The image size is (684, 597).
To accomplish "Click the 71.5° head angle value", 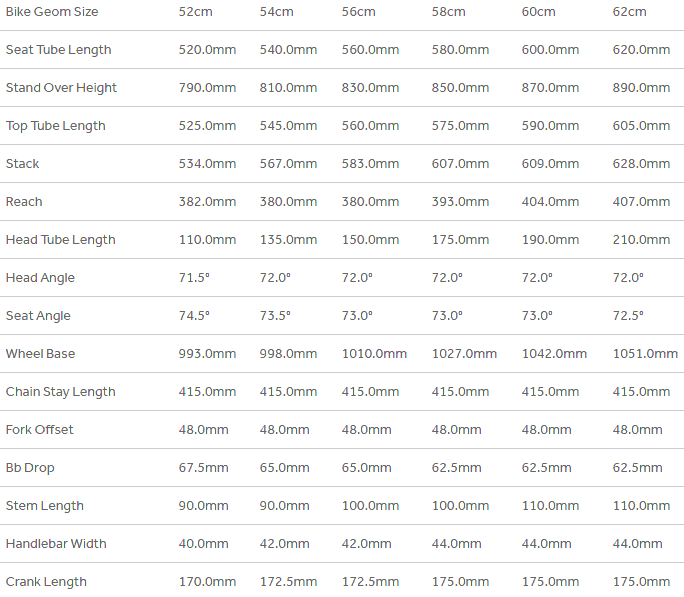I will point(194,278).
